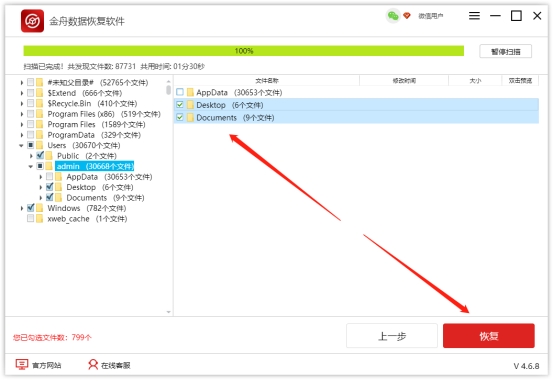Expand the Desktop node under admin
The width and height of the screenshot is (554, 381).
click(x=41, y=187)
